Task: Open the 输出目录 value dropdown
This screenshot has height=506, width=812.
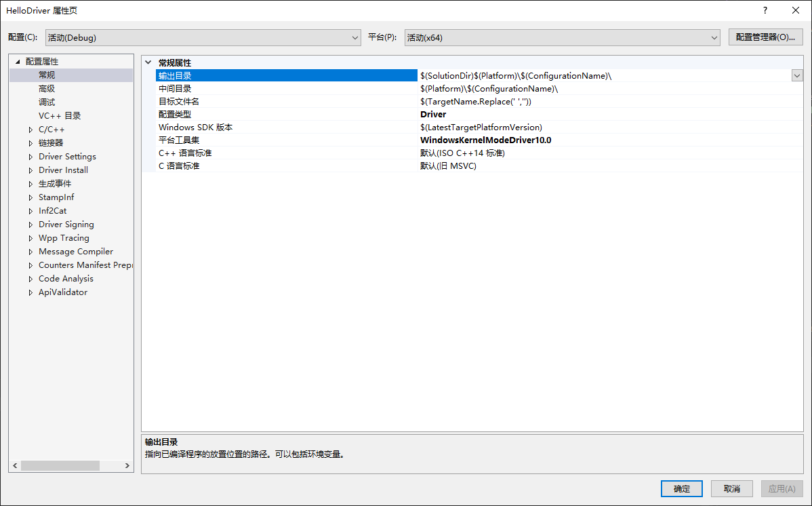Action: [796, 75]
